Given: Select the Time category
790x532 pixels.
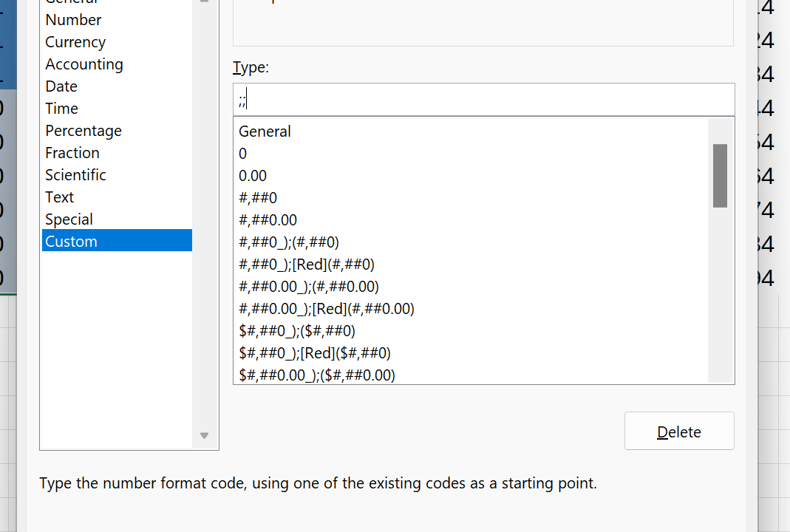Looking at the screenshot, I should pos(61,109).
